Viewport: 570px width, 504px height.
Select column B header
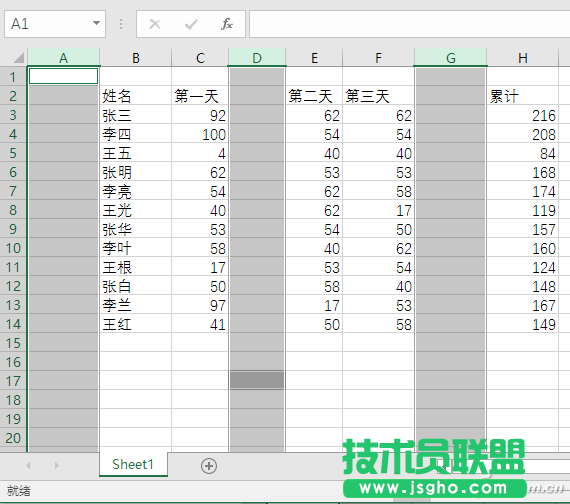pyautogui.click(x=136, y=58)
